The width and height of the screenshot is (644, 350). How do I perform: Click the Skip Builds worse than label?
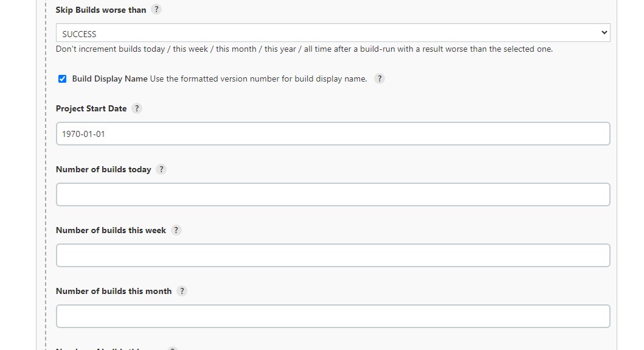101,10
